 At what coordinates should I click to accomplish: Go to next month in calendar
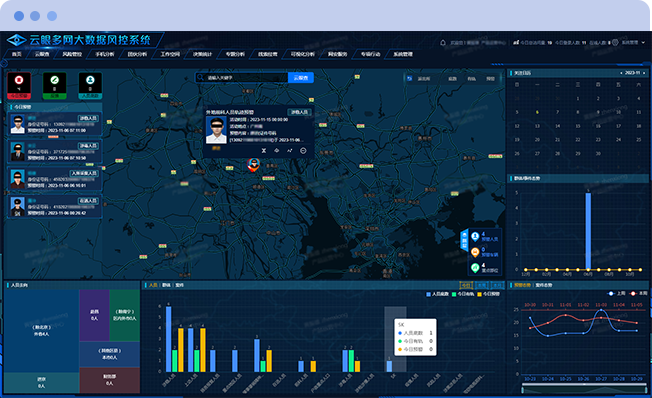(x=644, y=73)
